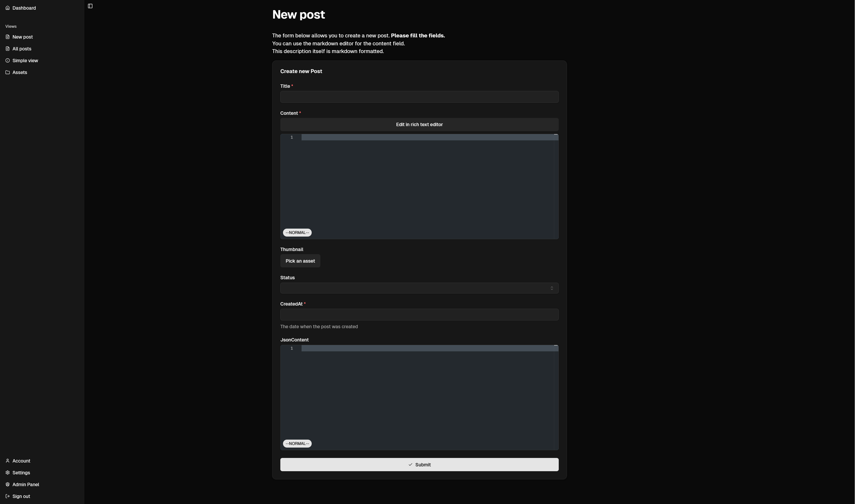Open All posts view

point(22,48)
